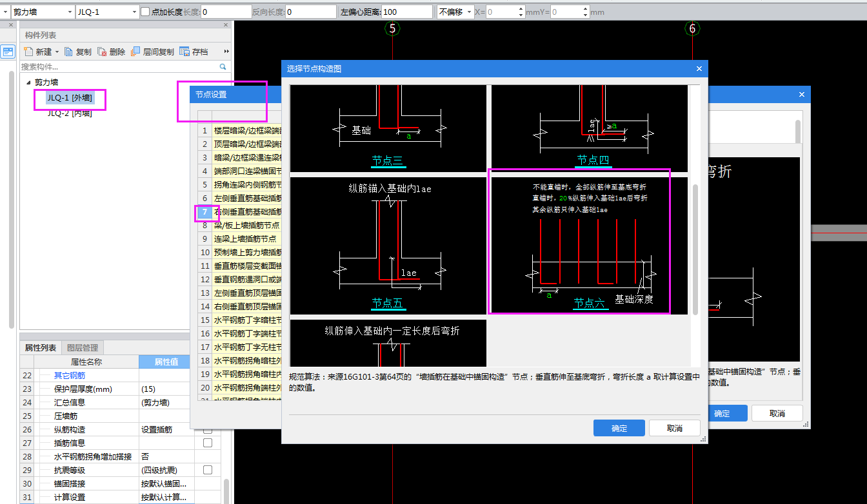Tick the checkbox in the 纵筋构造 row
The height and width of the screenshot is (504, 867).
[x=208, y=430]
